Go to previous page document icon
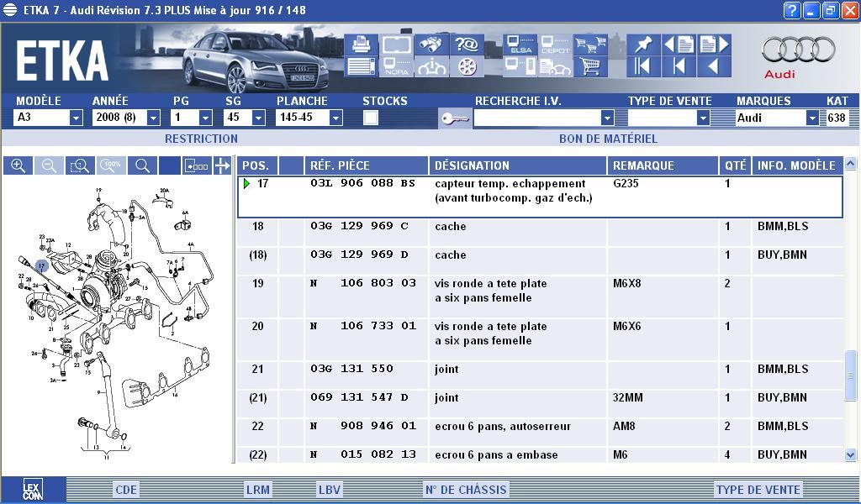 click(679, 44)
